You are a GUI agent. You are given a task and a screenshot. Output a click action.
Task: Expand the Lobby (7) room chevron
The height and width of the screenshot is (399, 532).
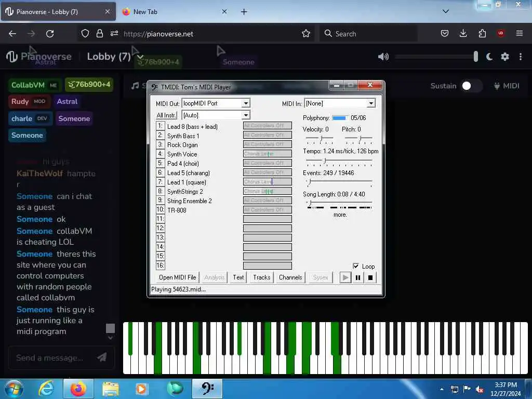tap(140, 57)
